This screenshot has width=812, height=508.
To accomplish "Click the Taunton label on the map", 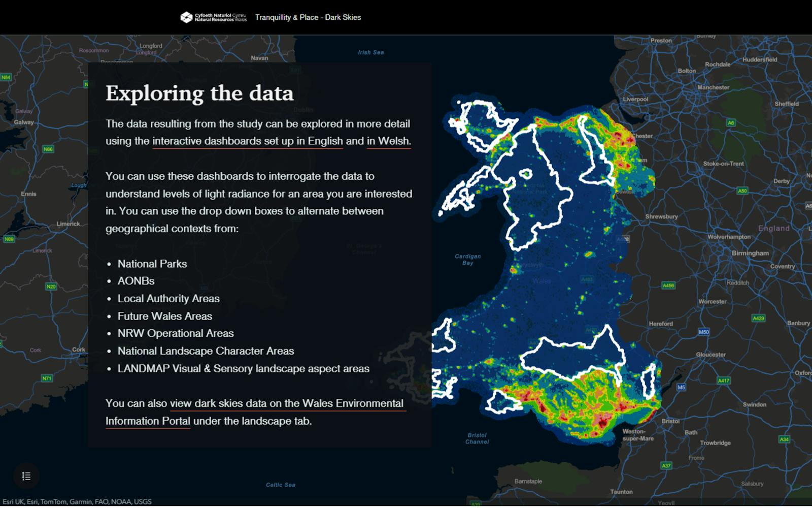I will click(621, 492).
